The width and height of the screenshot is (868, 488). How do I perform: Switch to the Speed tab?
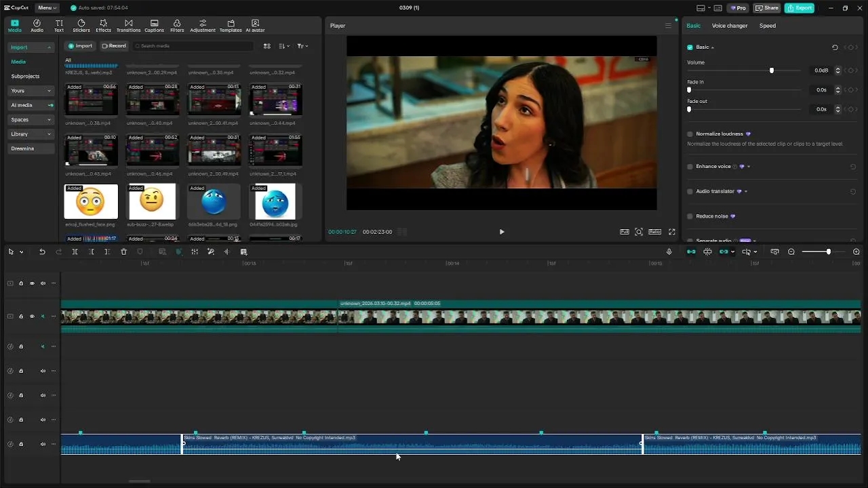[767, 26]
